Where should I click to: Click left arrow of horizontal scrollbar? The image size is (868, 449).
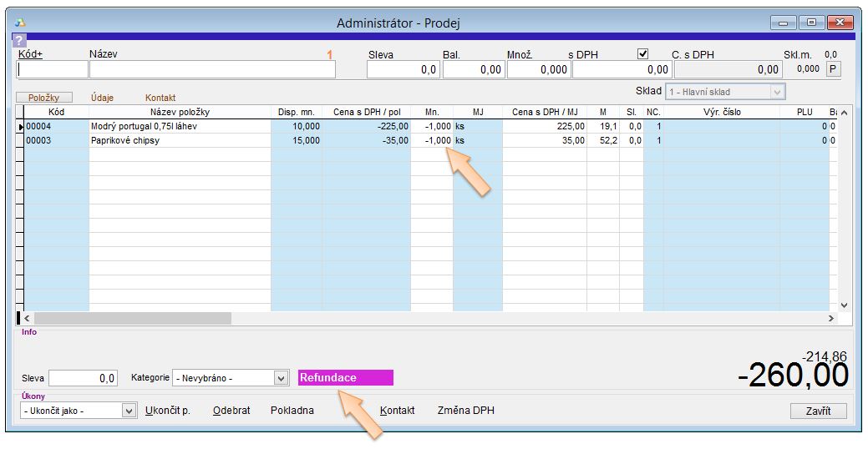pos(27,318)
